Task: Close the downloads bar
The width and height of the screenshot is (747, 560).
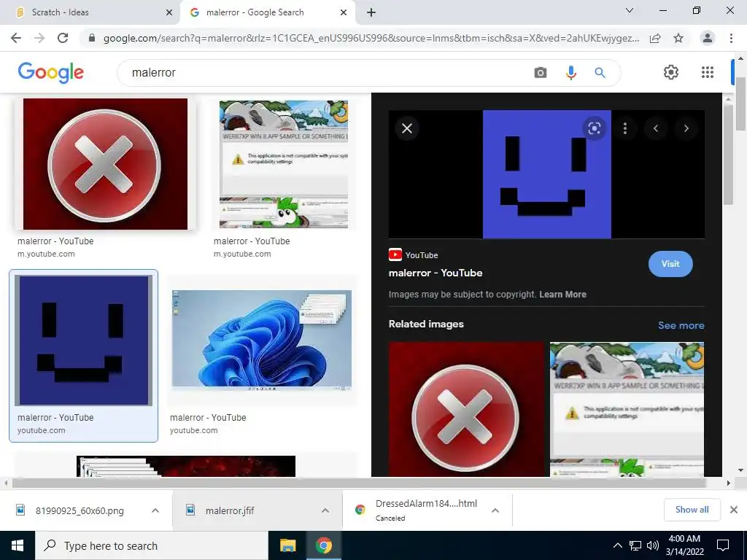Action: click(x=734, y=510)
